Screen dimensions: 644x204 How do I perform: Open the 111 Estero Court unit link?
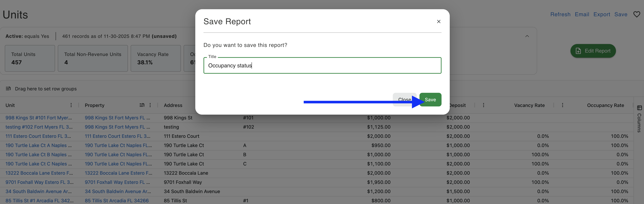(38, 136)
